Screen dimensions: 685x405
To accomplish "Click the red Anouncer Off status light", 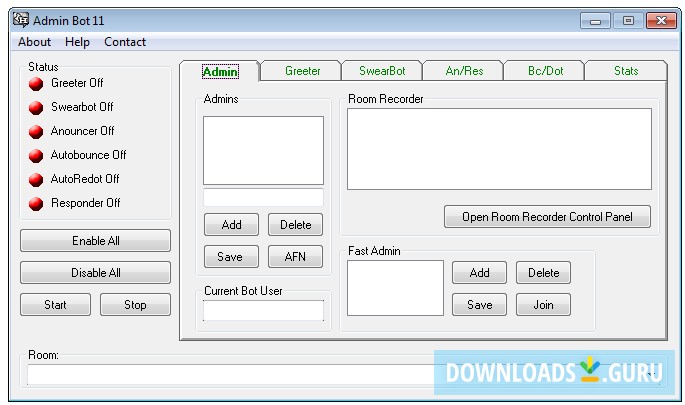I will point(36,132).
